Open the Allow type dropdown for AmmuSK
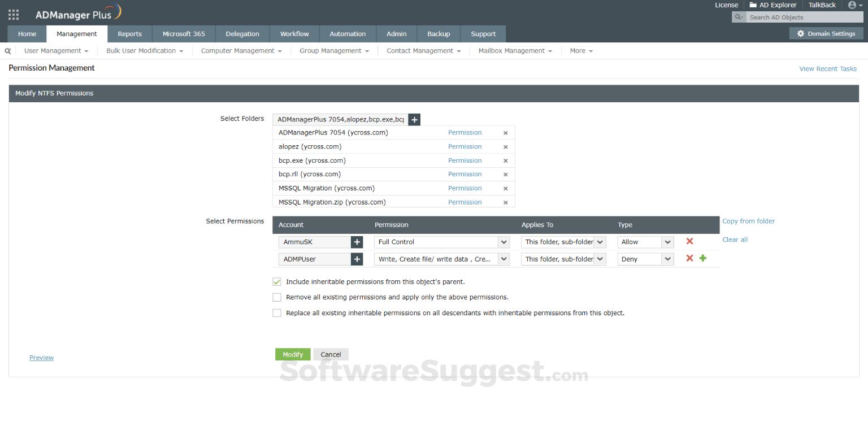The height and width of the screenshot is (426, 868). pos(669,241)
